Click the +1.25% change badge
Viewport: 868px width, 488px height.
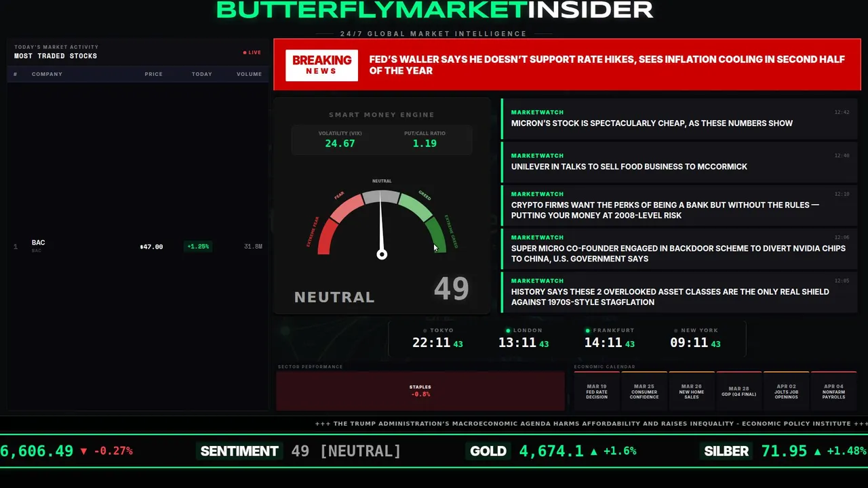[x=198, y=247]
